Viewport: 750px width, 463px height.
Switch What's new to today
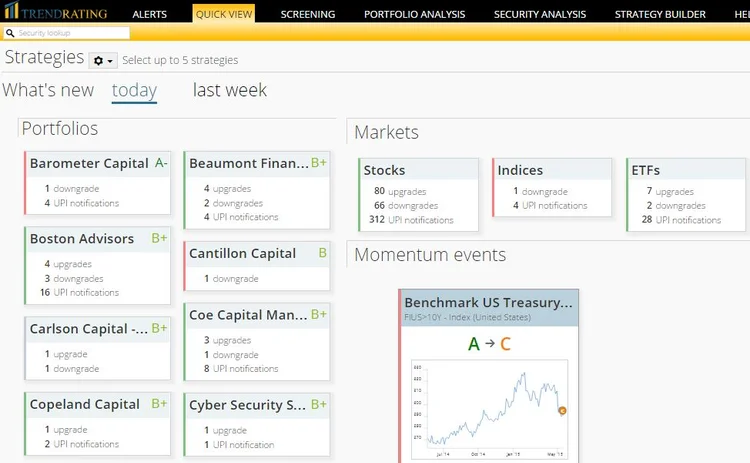tap(134, 90)
